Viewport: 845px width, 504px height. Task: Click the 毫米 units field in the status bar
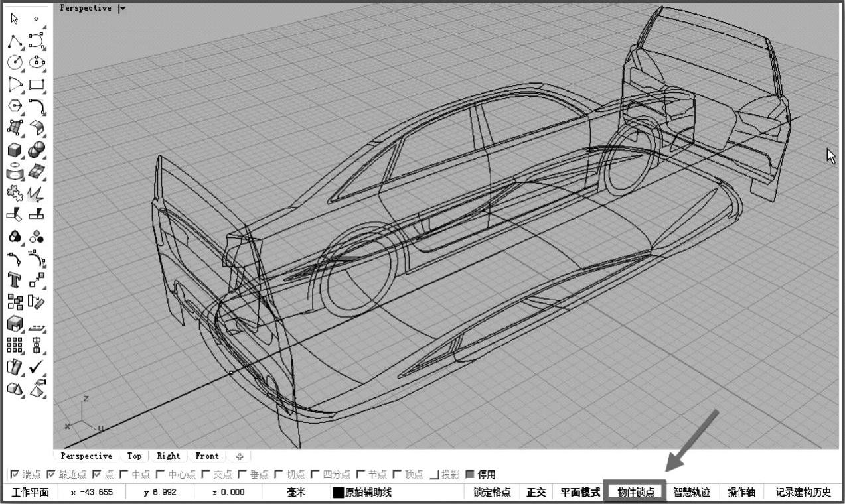[x=295, y=492]
